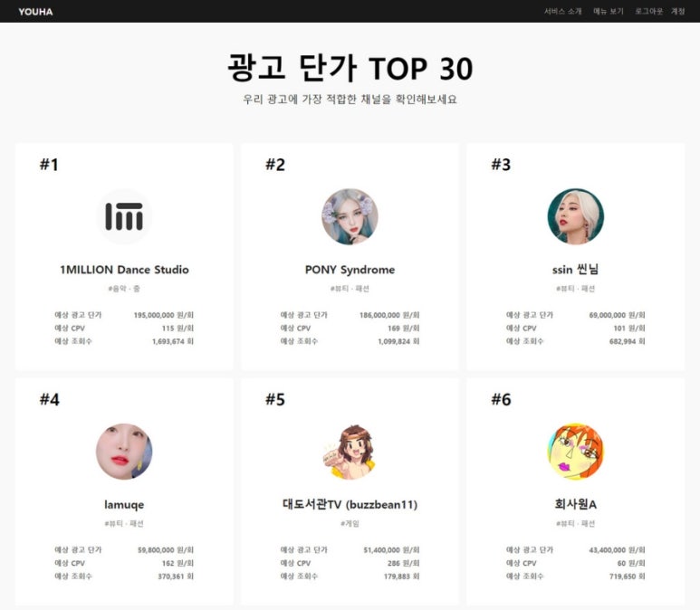The width and height of the screenshot is (700, 610).
Task: Click 예상 CPV label in 대도서관TV card
Action: tap(295, 563)
